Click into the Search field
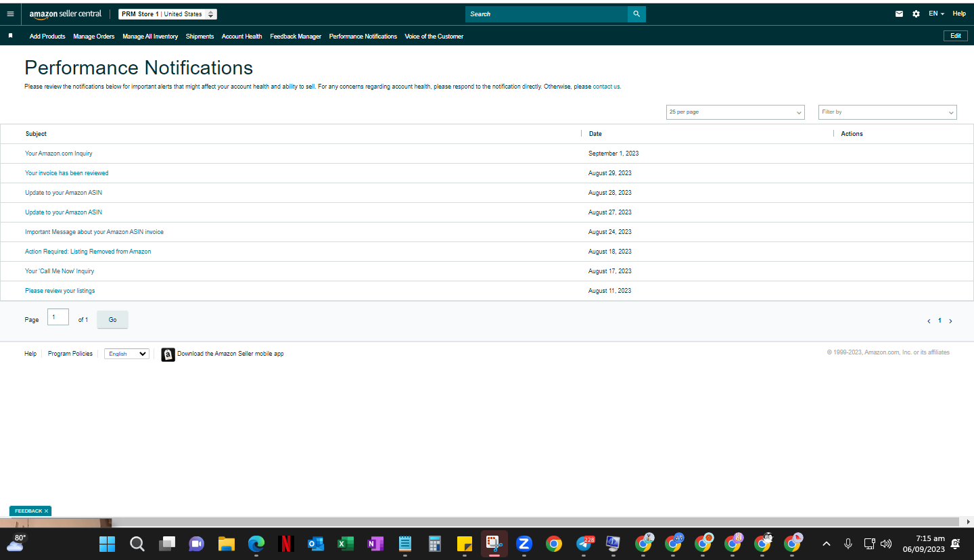974x560 pixels. pos(547,14)
